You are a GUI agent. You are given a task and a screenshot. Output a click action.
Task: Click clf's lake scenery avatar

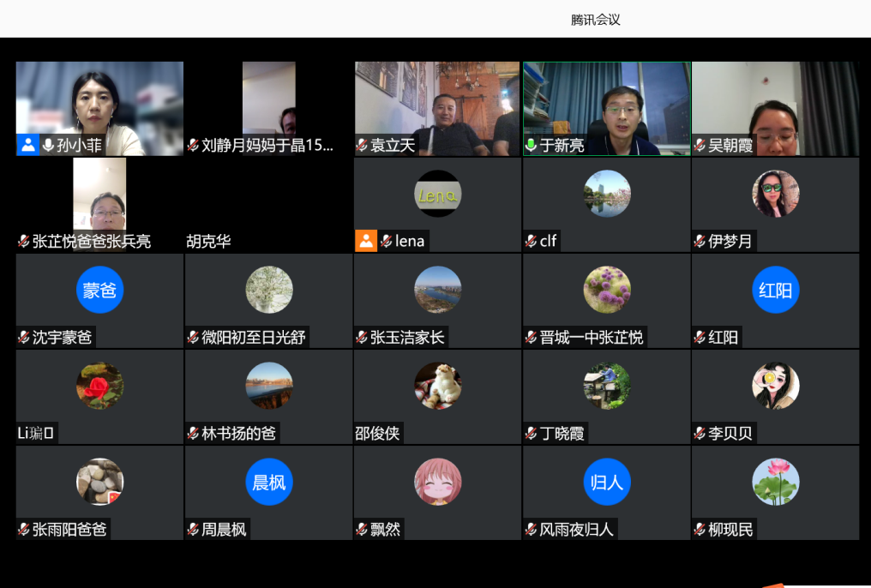pyautogui.click(x=607, y=194)
